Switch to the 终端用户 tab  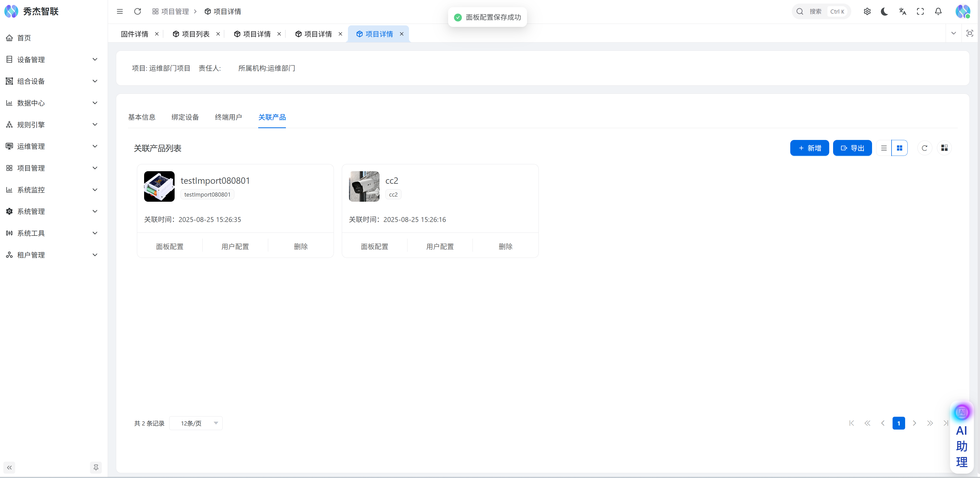pos(228,117)
